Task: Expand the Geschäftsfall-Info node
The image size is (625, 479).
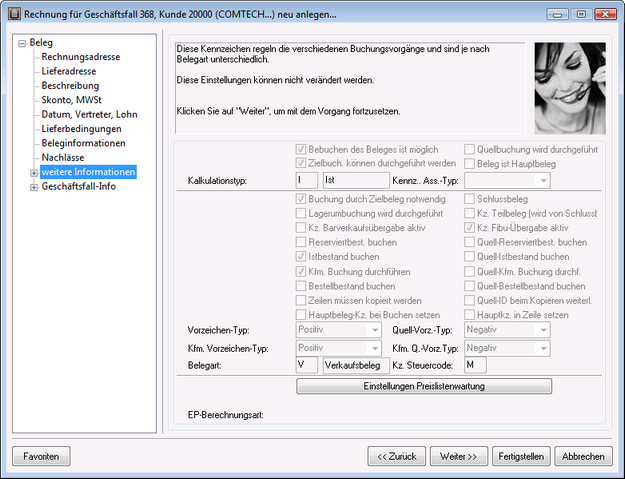Action: 34,187
